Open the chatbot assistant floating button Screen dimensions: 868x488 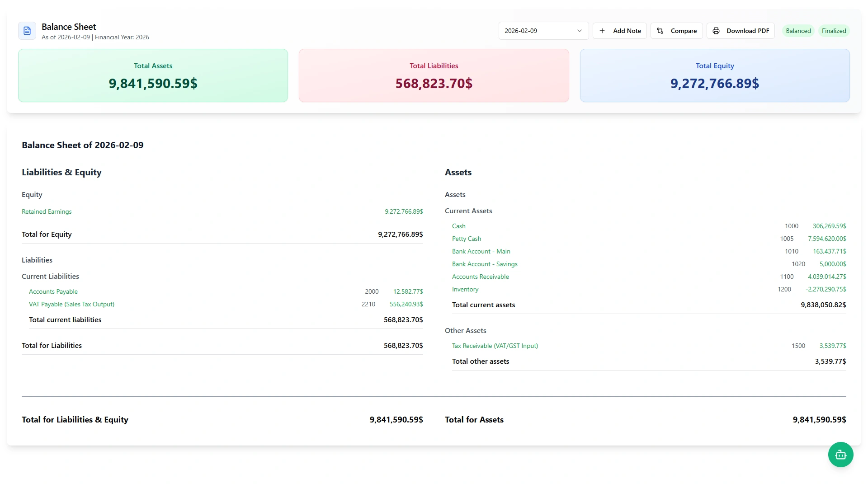coord(840,455)
